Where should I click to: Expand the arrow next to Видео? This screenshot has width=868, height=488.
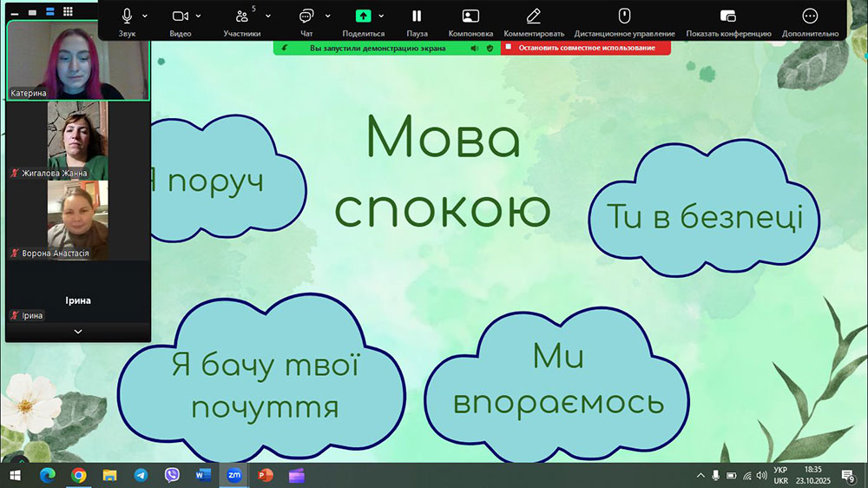199,16
